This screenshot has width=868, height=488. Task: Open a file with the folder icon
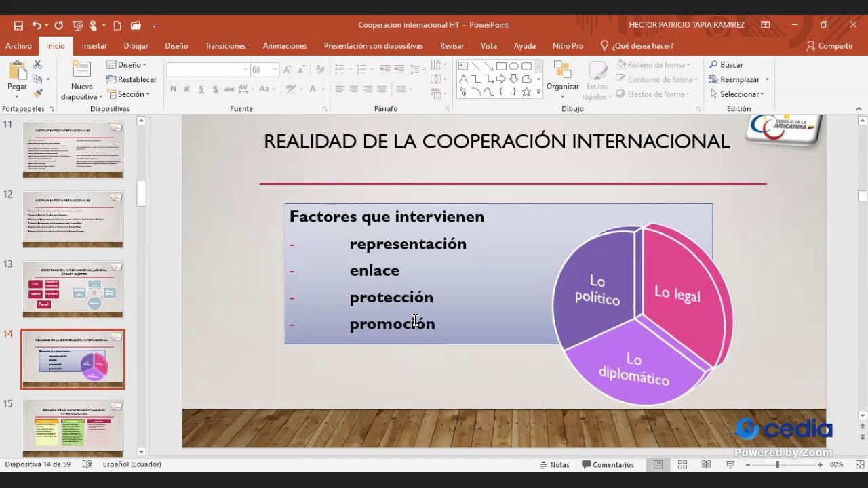click(136, 25)
